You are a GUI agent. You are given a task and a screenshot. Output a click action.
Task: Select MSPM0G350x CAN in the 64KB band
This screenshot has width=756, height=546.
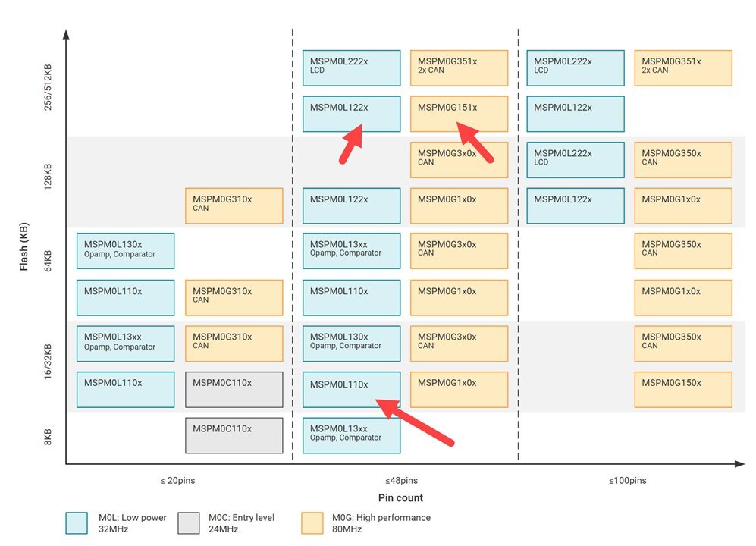(683, 251)
